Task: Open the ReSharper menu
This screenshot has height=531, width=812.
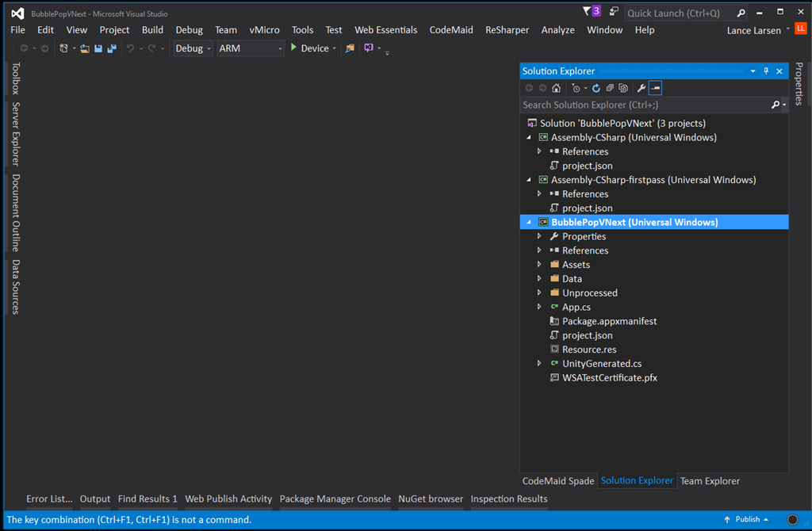Action: [x=507, y=30]
